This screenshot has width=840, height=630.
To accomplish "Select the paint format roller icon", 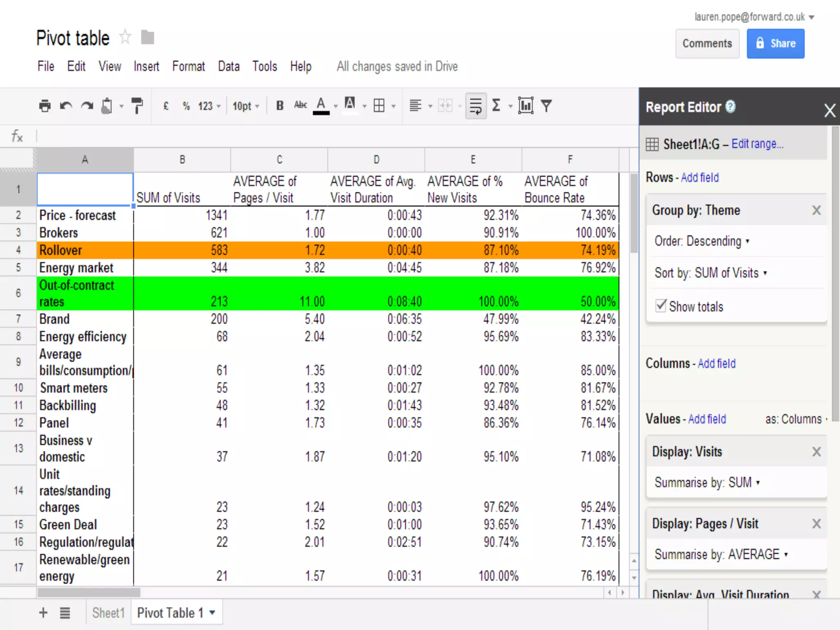I will pos(137,105).
